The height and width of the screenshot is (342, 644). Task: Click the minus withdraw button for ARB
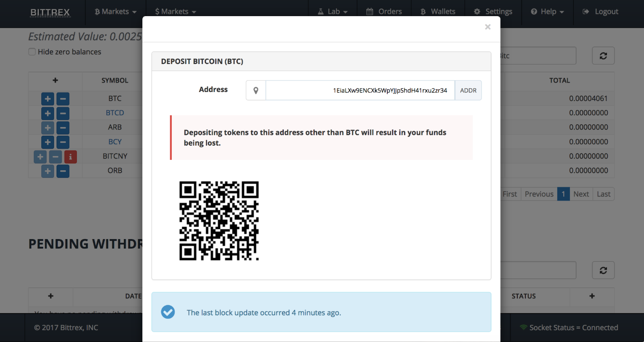tap(63, 128)
